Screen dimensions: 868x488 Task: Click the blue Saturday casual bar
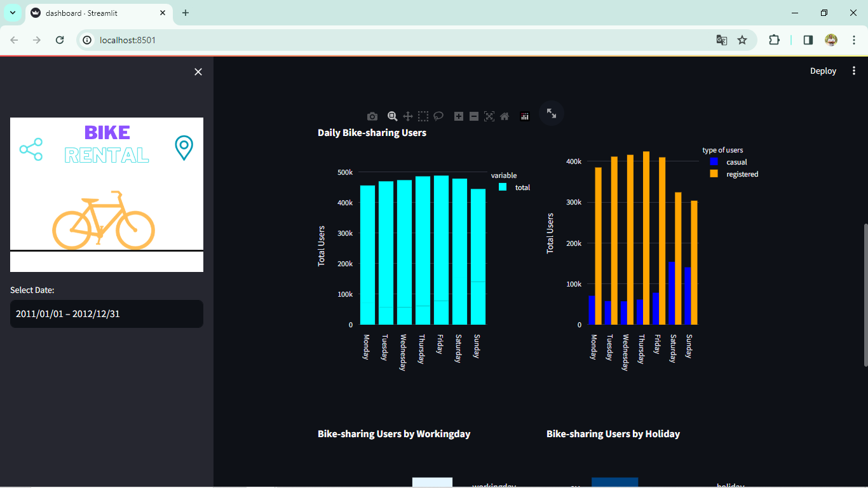(x=671, y=293)
